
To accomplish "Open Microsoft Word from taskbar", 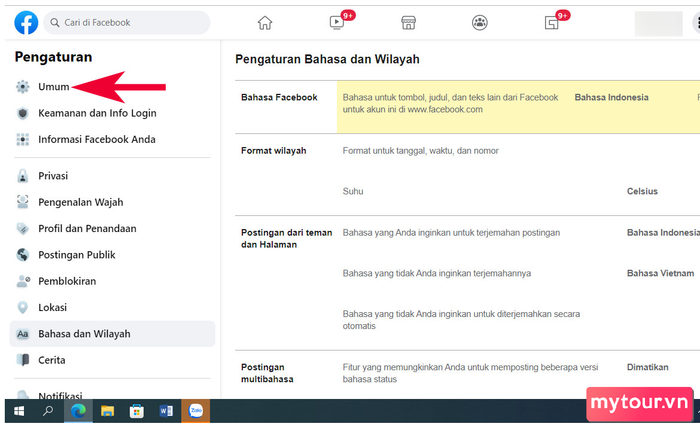I will coord(166,411).
